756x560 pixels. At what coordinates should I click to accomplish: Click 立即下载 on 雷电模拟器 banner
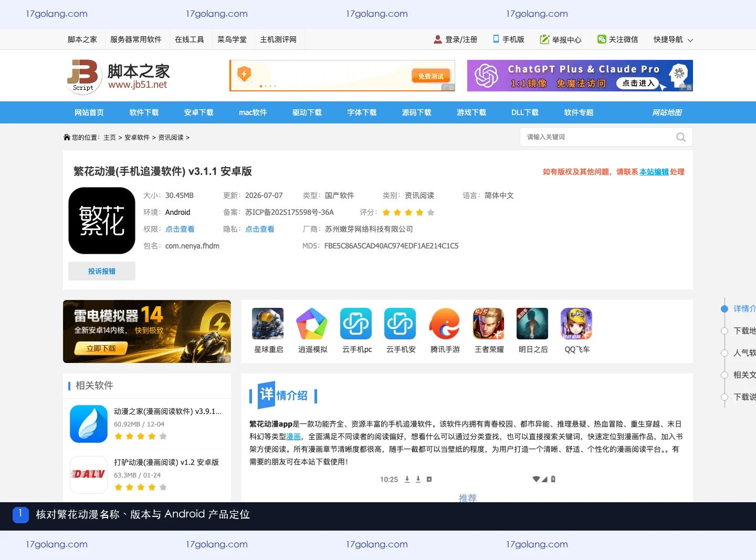pos(101,348)
